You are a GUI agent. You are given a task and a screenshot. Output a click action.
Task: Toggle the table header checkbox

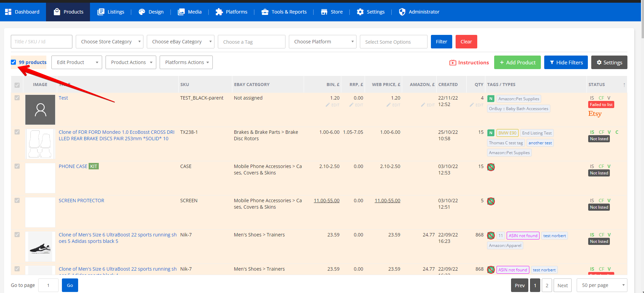point(17,85)
